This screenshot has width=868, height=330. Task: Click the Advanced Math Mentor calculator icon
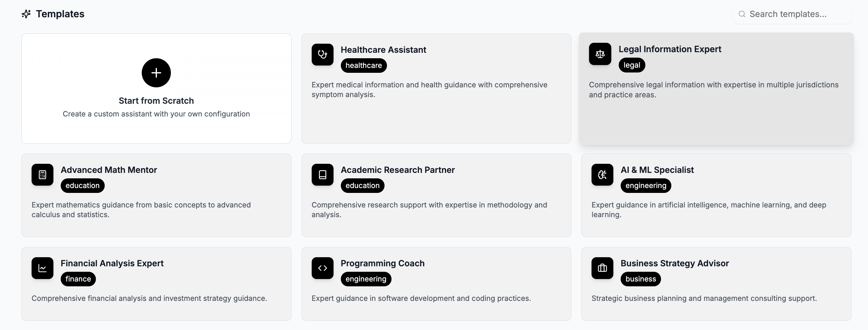click(42, 175)
